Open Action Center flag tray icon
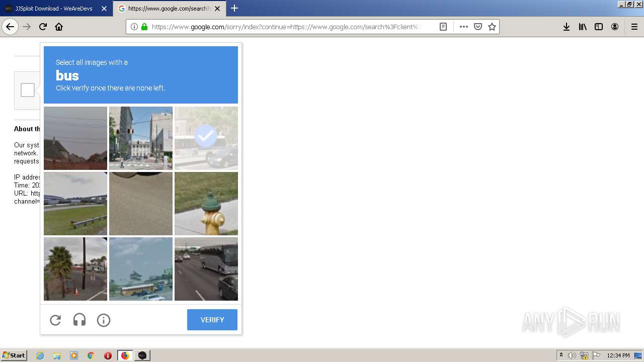This screenshot has width=644, height=362. 596,355
